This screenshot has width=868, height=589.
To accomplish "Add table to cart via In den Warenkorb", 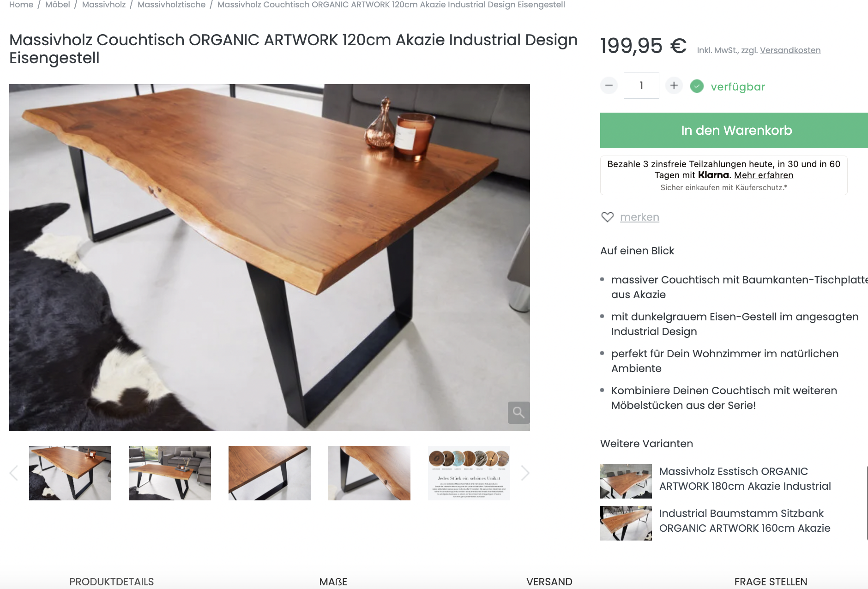I will click(734, 130).
